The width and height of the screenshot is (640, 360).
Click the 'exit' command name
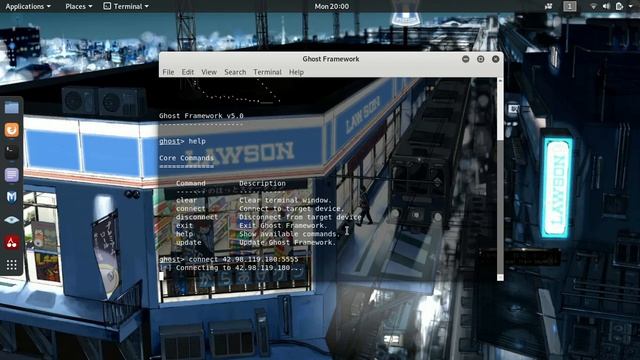[x=184, y=225]
